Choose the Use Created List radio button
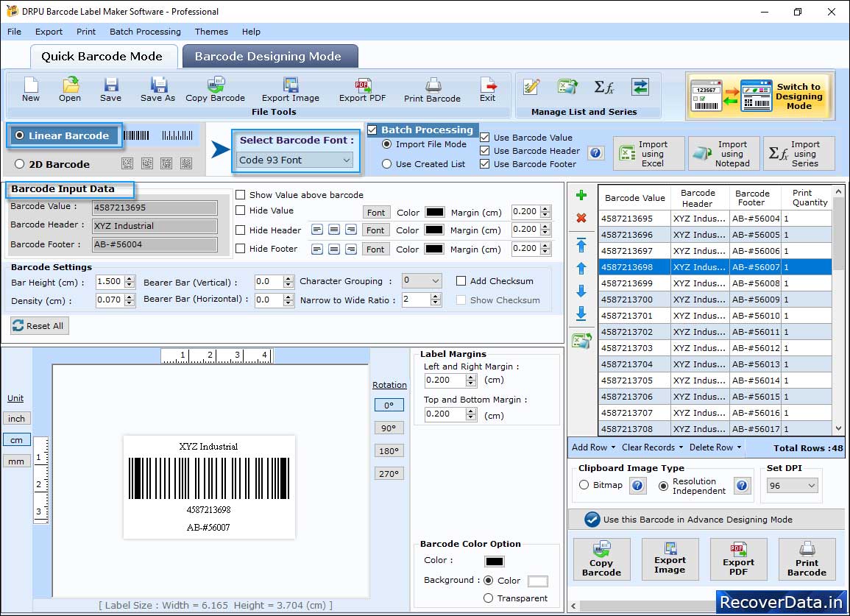 pos(386,164)
